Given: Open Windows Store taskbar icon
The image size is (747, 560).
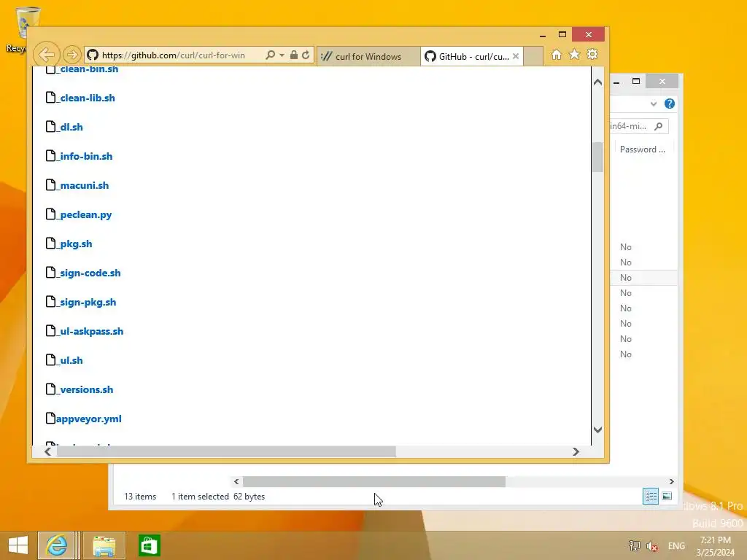Looking at the screenshot, I should pos(149,545).
